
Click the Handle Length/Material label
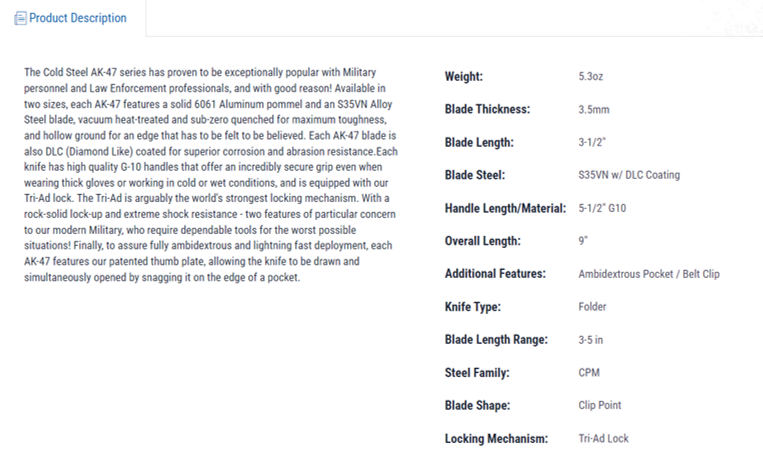[x=505, y=208]
